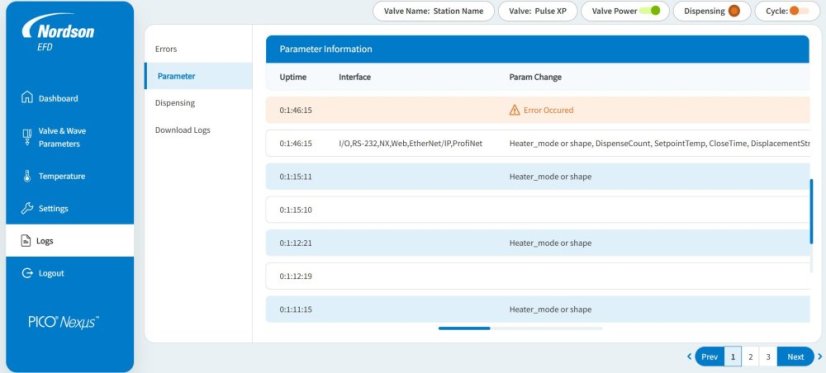826x373 pixels.
Task: Select the Parameter log tab
Action: coord(198,76)
